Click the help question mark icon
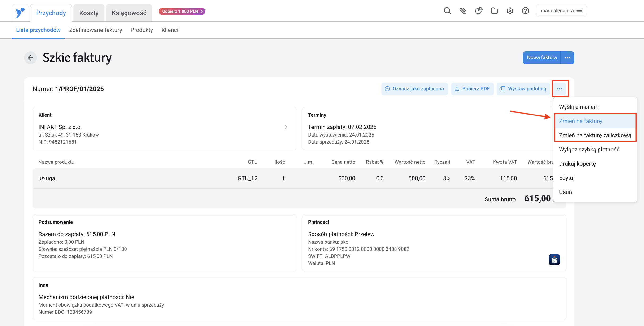The image size is (644, 326). pos(525,11)
